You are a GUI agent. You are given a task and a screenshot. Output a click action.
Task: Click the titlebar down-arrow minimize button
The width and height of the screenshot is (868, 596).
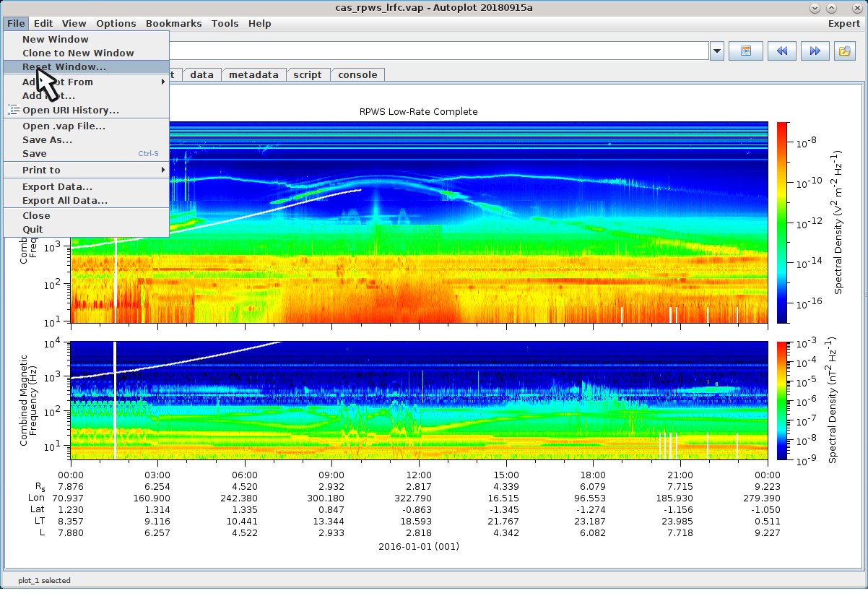pyautogui.click(x=815, y=8)
